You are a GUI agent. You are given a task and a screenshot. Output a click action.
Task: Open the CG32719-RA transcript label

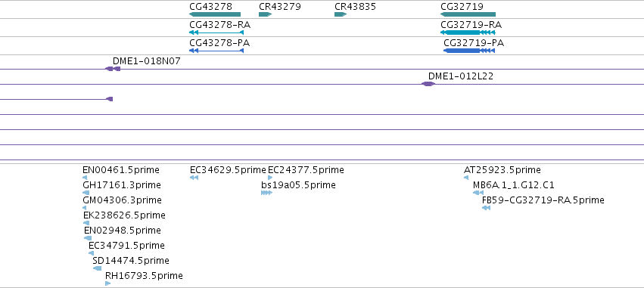[x=471, y=25]
